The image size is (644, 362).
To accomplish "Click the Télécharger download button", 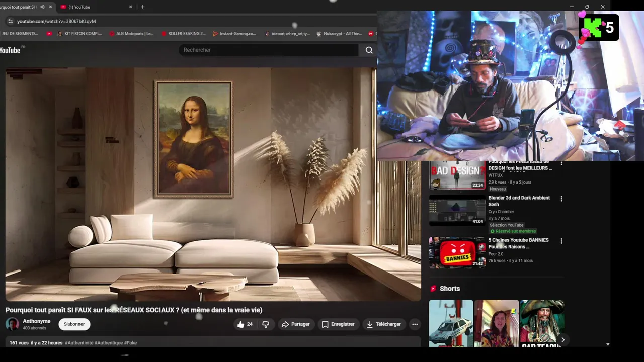I will [x=384, y=324].
